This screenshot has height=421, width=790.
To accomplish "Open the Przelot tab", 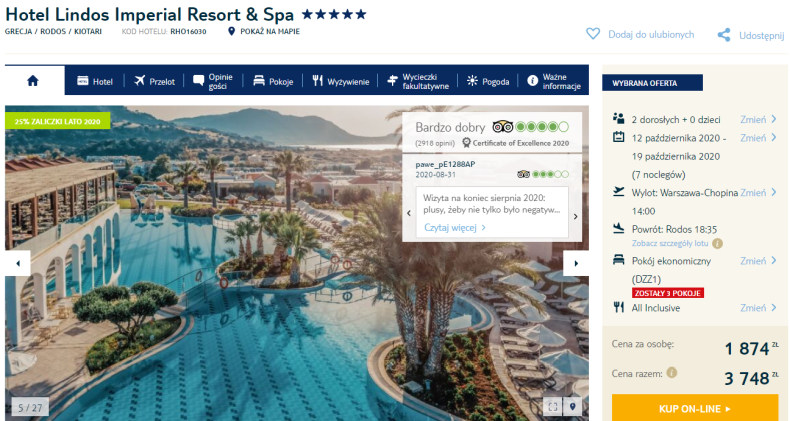I will [x=154, y=81].
